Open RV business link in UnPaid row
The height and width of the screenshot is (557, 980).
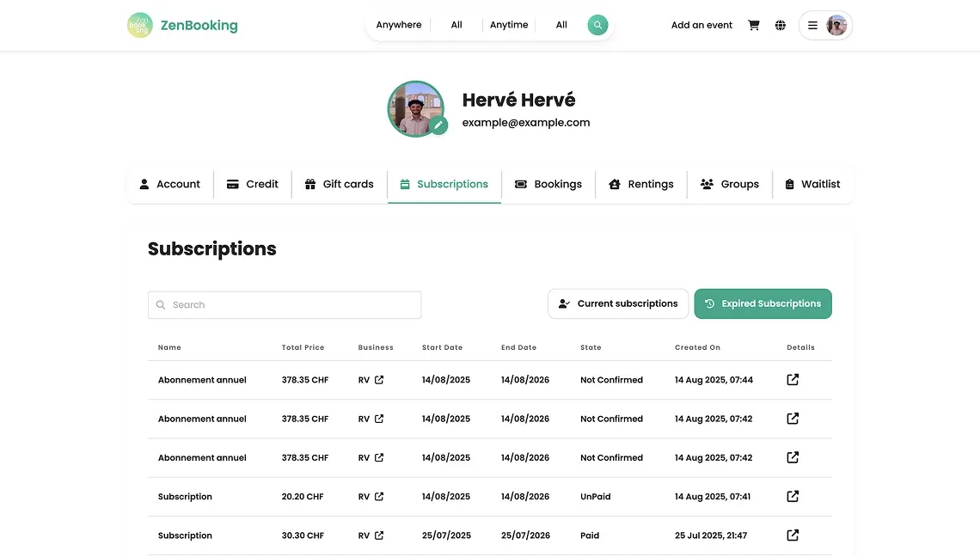(x=379, y=496)
